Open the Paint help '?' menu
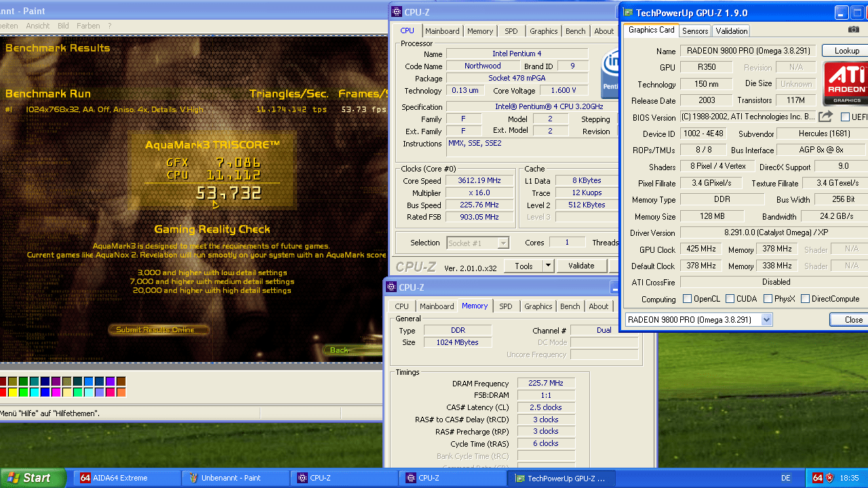Image resolution: width=868 pixels, height=488 pixels. click(x=109, y=26)
